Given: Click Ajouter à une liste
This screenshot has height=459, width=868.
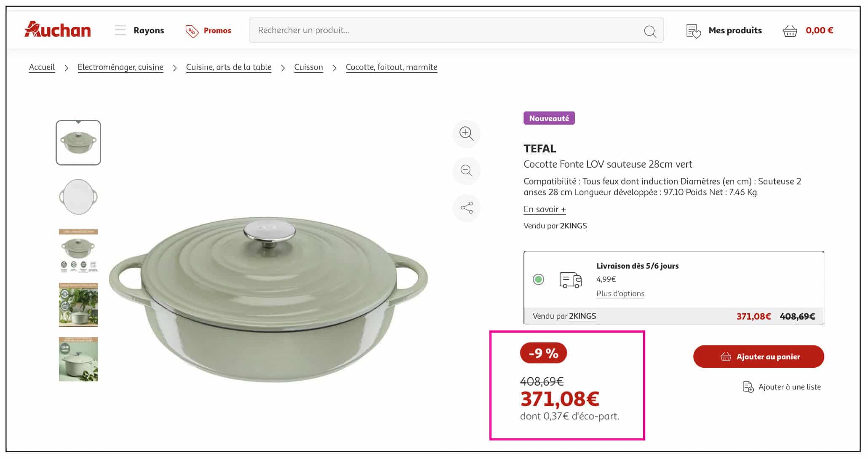Looking at the screenshot, I should 782,387.
